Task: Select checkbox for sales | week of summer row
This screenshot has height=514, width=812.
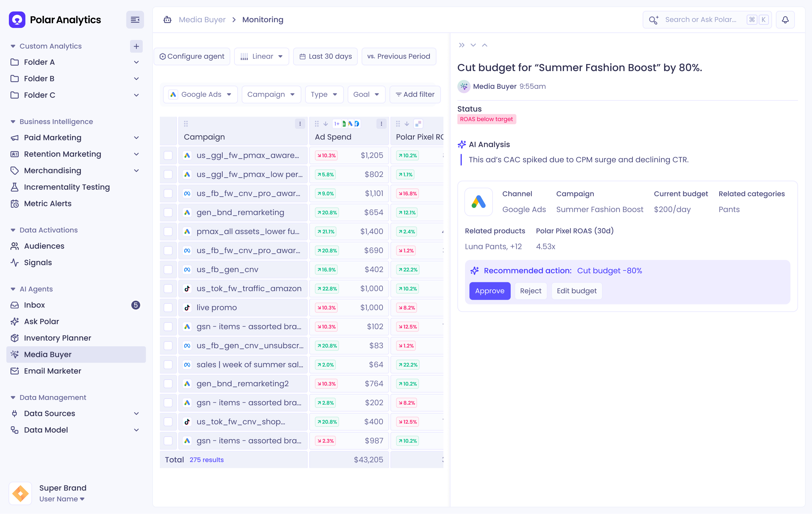Action: [x=168, y=365]
